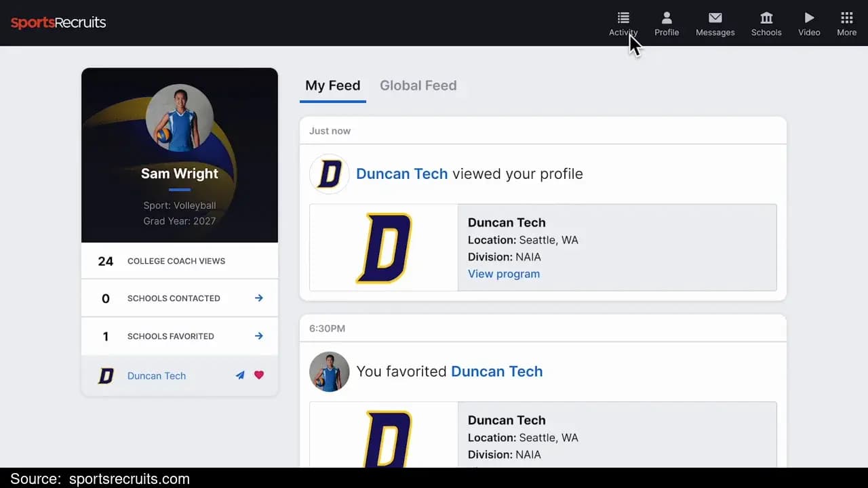Toggle the heart favorite icon for Duncan Tech
This screenshot has height=488, width=868.
tap(259, 375)
